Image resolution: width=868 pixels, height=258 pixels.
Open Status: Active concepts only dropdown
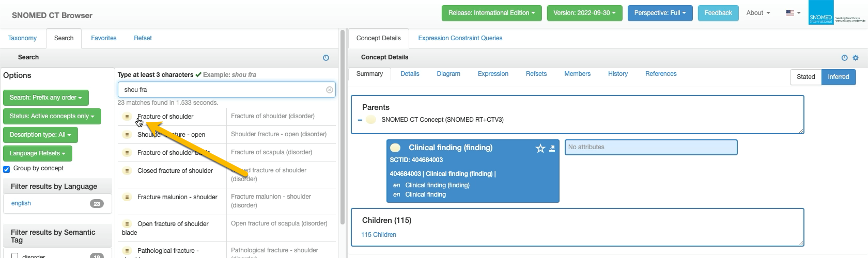coord(52,116)
